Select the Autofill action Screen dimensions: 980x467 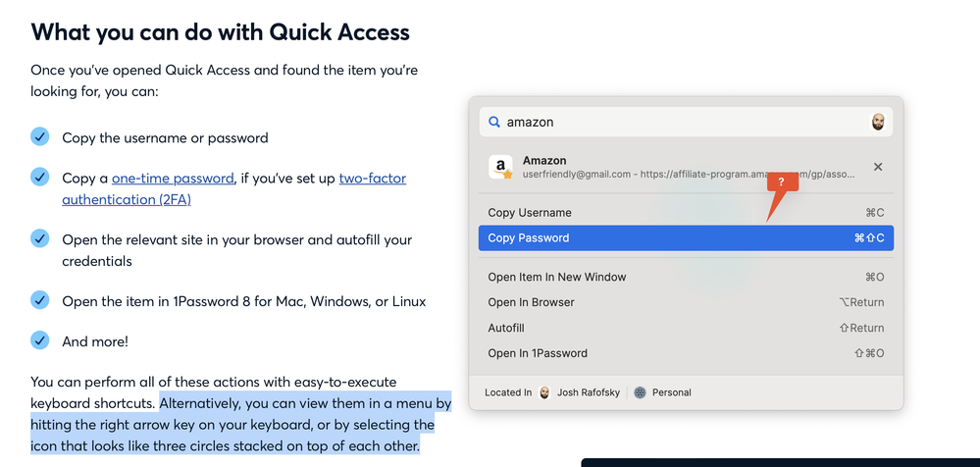pos(506,329)
